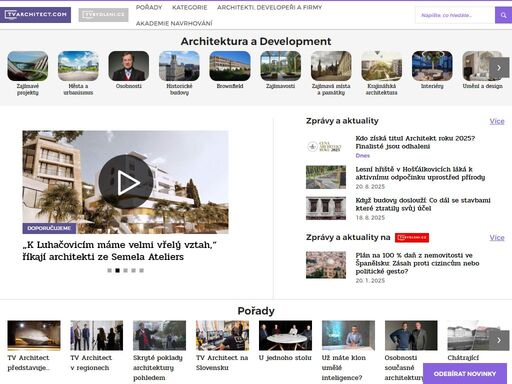Screen dimensions: 512x384
Task: Open the Krajinářská architektura category
Action: tap(382, 66)
